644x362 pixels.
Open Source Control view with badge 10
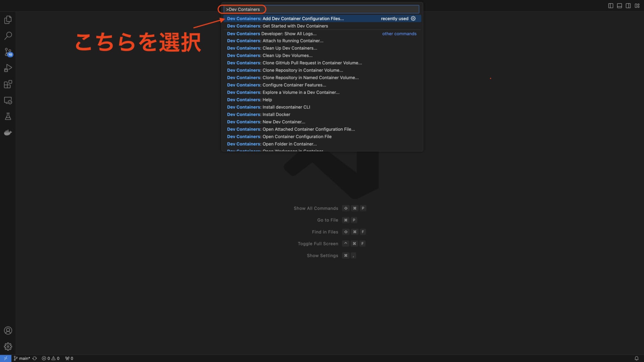8,52
